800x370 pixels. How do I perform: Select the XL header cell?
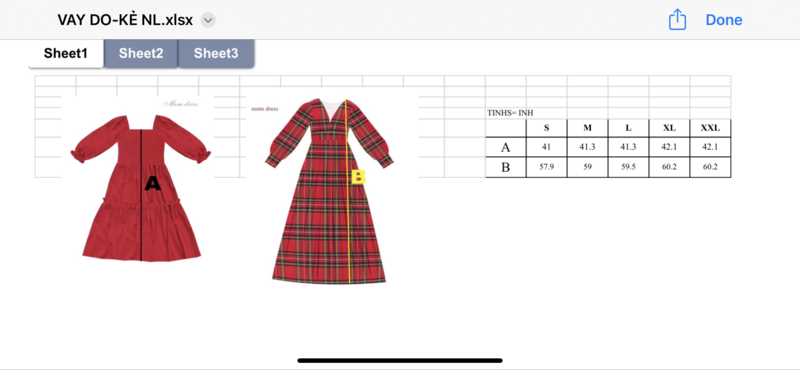(669, 128)
